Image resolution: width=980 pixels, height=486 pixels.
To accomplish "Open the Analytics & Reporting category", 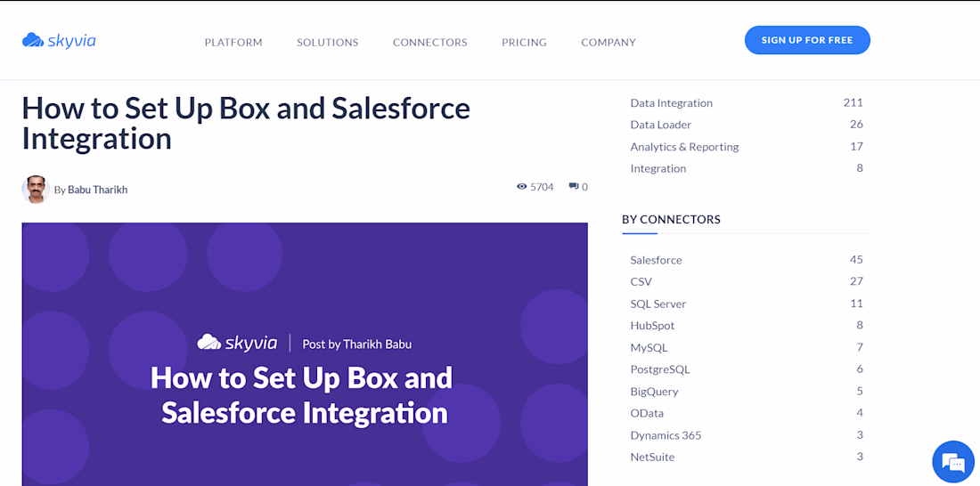I will [x=684, y=147].
